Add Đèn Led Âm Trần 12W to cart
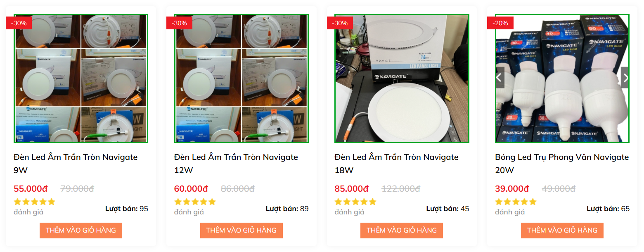The height and width of the screenshot is (252, 644). click(241, 231)
